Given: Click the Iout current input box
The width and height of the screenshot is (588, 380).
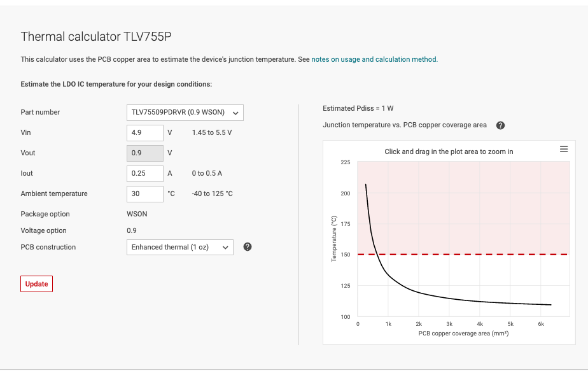Looking at the screenshot, I should coord(145,173).
